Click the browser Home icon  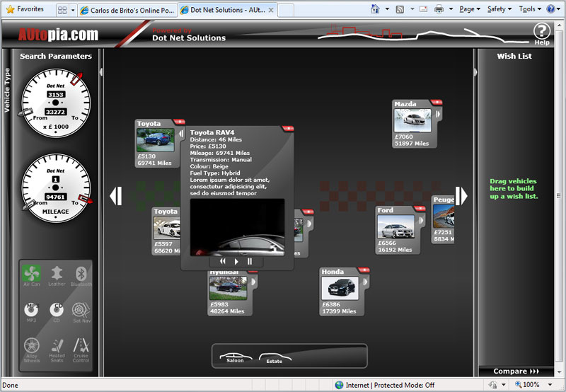376,9
